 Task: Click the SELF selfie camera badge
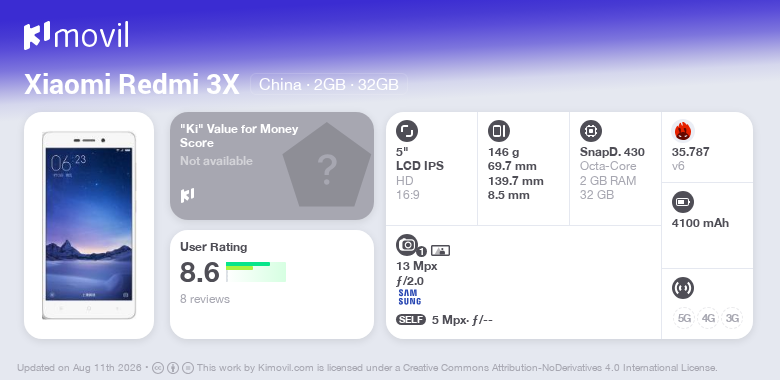[411, 320]
